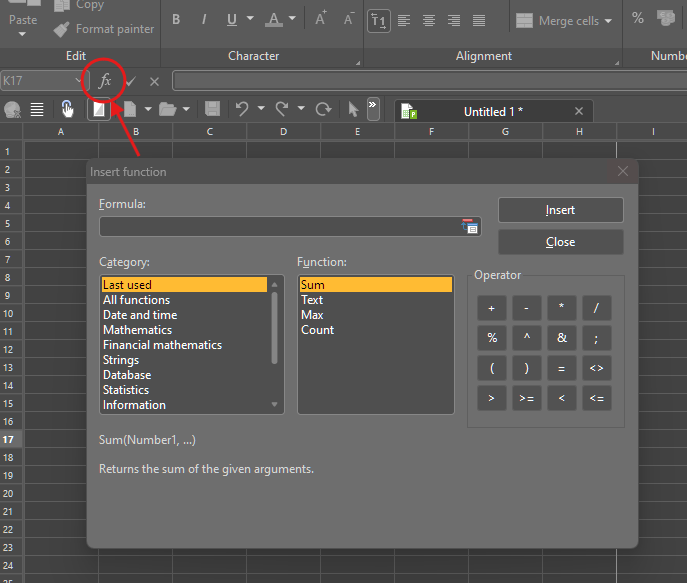Open the cell reference K17 dropdown
This screenshot has height=583, width=687.
tap(80, 81)
